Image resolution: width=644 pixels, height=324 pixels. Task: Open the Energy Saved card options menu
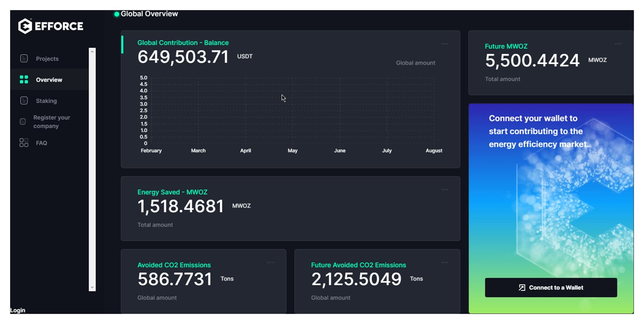coord(444,190)
